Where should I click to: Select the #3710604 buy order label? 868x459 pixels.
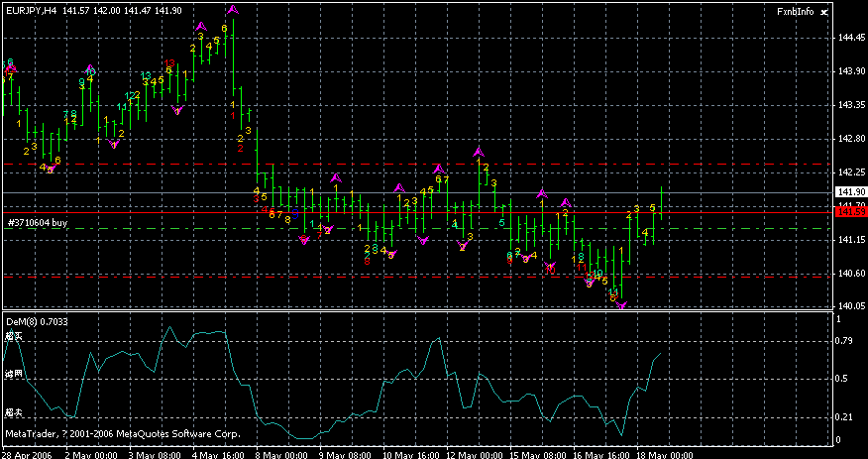(x=37, y=222)
